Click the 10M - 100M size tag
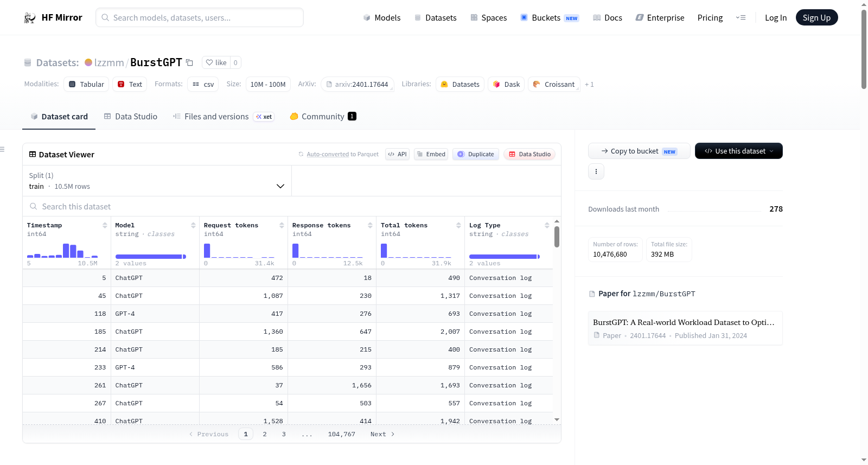Viewport: 868px width, 465px height. click(268, 84)
